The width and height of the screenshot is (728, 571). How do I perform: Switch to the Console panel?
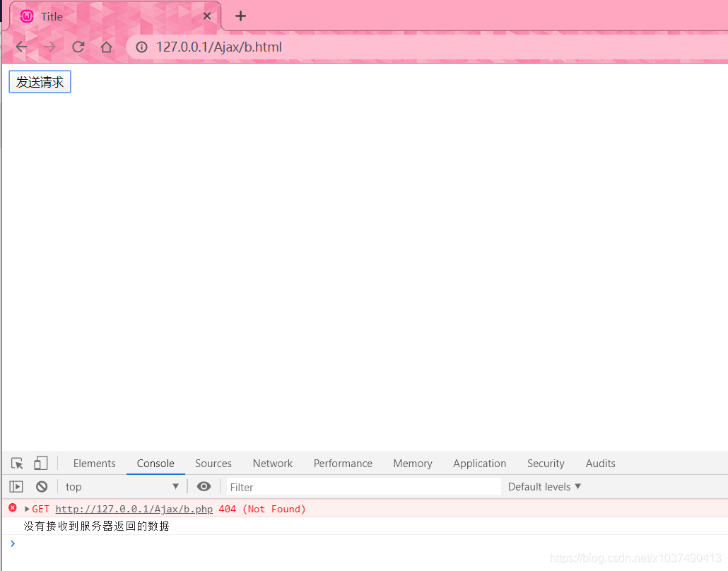[x=155, y=464]
